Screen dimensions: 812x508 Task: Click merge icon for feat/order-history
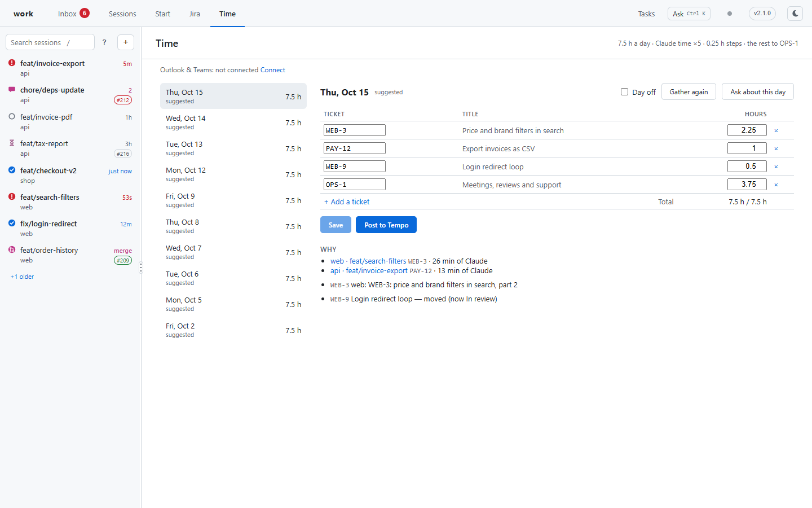click(x=12, y=250)
